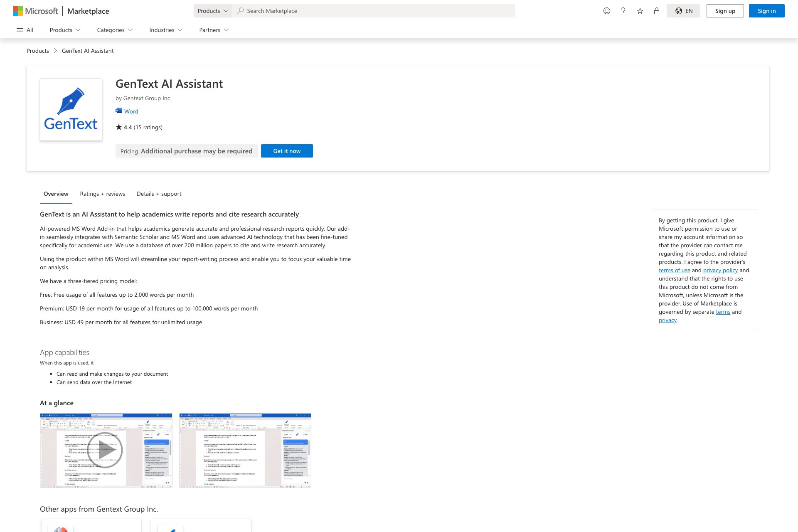Expand the Categories dropdown
This screenshot has width=798, height=532.
pyautogui.click(x=114, y=30)
